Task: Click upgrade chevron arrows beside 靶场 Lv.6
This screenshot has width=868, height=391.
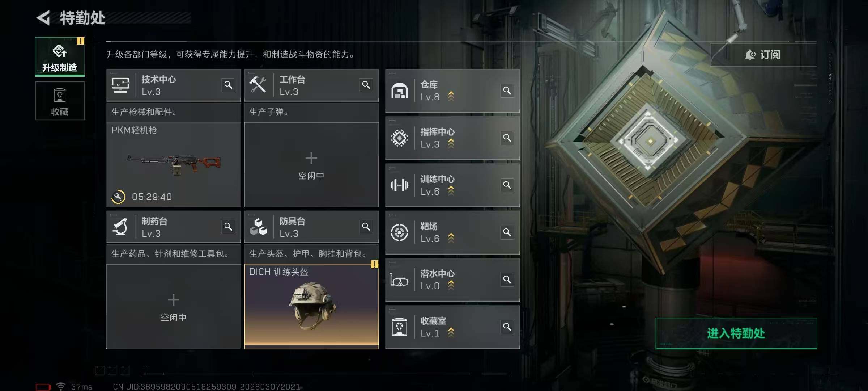Action: pos(451,238)
